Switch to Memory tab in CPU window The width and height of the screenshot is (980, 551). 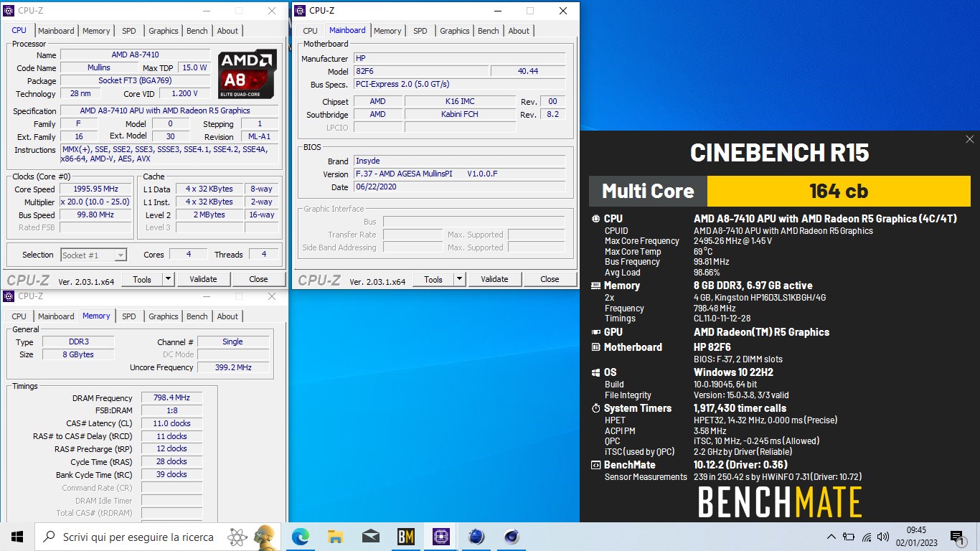[x=96, y=31]
